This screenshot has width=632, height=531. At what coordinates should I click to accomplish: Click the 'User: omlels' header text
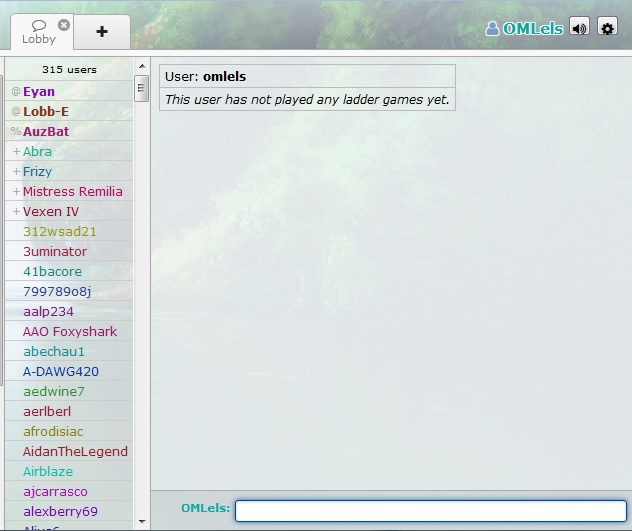point(206,76)
